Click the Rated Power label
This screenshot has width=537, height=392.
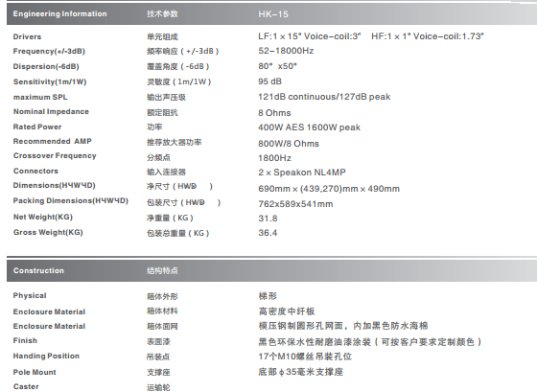(x=37, y=127)
